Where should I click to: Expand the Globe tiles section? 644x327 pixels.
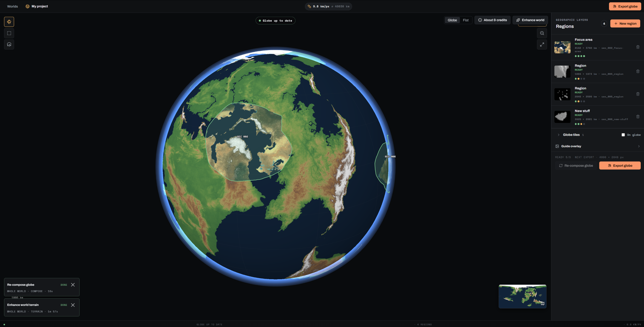559,135
